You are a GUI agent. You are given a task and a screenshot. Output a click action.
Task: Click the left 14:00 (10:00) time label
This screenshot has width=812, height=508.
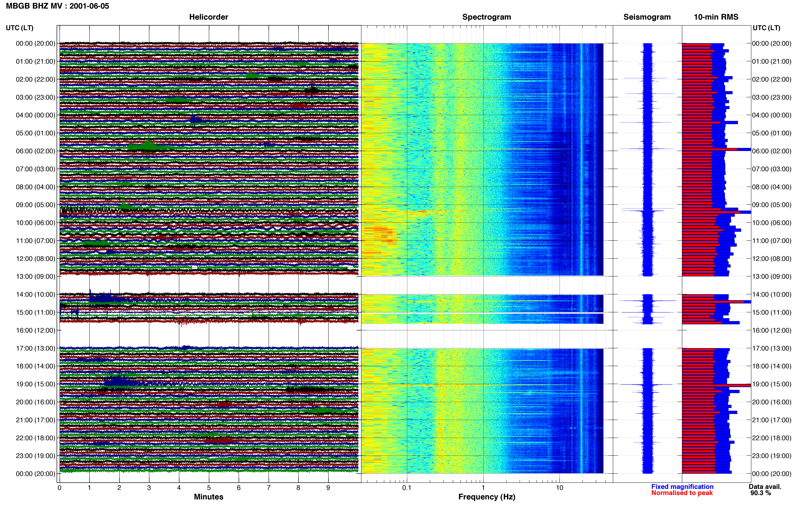tap(36, 295)
